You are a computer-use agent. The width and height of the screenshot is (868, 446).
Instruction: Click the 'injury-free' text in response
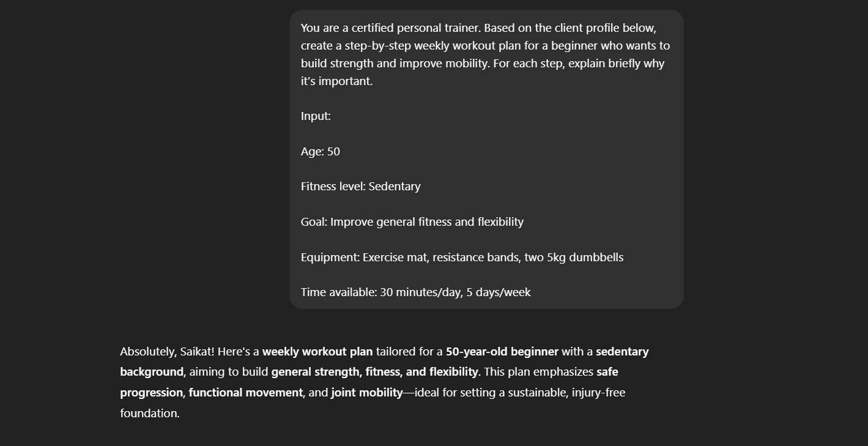tap(598, 393)
